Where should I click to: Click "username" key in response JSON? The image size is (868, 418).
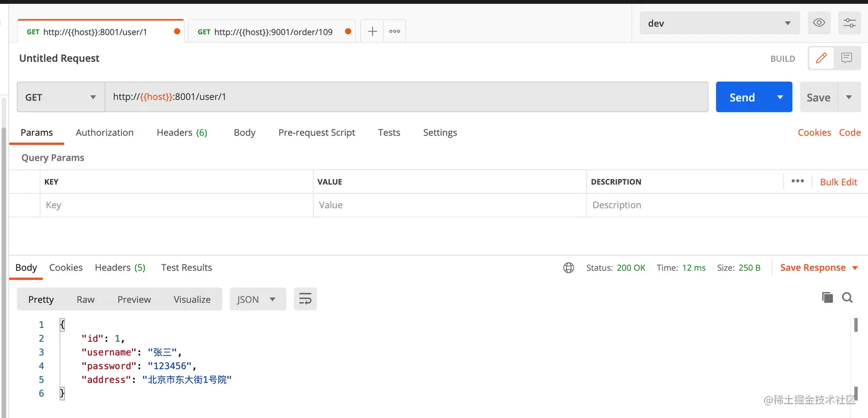tap(108, 352)
